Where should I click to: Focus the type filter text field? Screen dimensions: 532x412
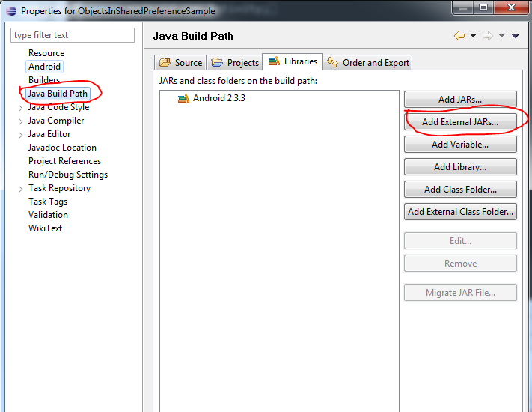[x=73, y=35]
